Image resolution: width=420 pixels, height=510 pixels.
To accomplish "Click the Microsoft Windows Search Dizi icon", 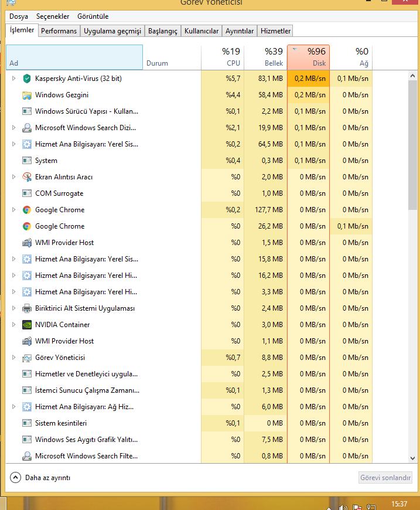I will pyautogui.click(x=27, y=128).
